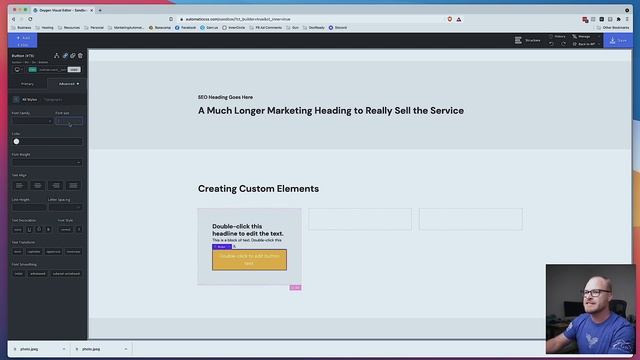640x360 pixels.
Task: Open the Font Family dropdown
Action: [x=32, y=121]
